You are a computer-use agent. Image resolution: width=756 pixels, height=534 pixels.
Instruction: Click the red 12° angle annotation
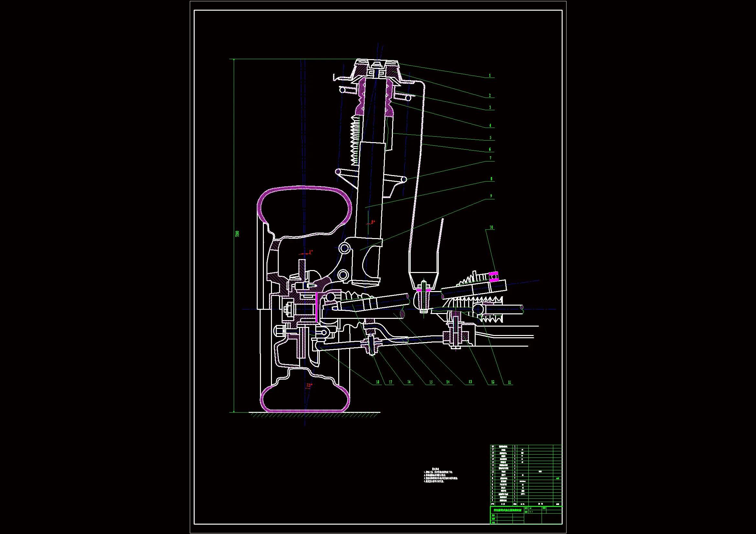click(x=309, y=385)
